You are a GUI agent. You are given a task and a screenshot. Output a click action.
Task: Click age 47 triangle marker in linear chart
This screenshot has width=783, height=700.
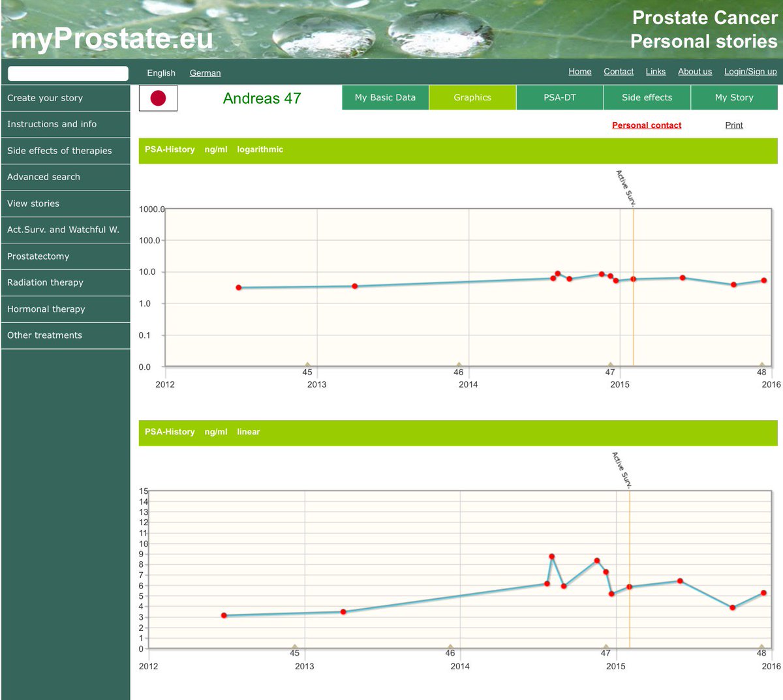tap(606, 647)
